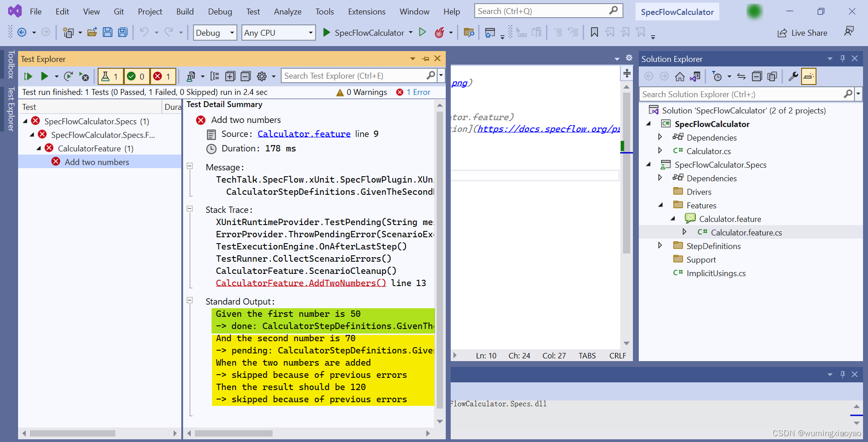
Task: Click Repeat Last Run icon in Test Explorer
Action: (x=68, y=76)
